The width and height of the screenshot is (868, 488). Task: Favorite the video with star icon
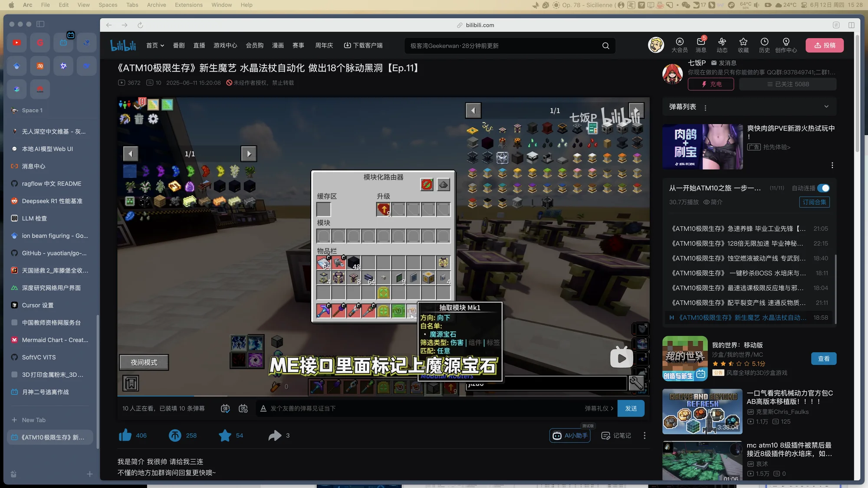click(225, 435)
